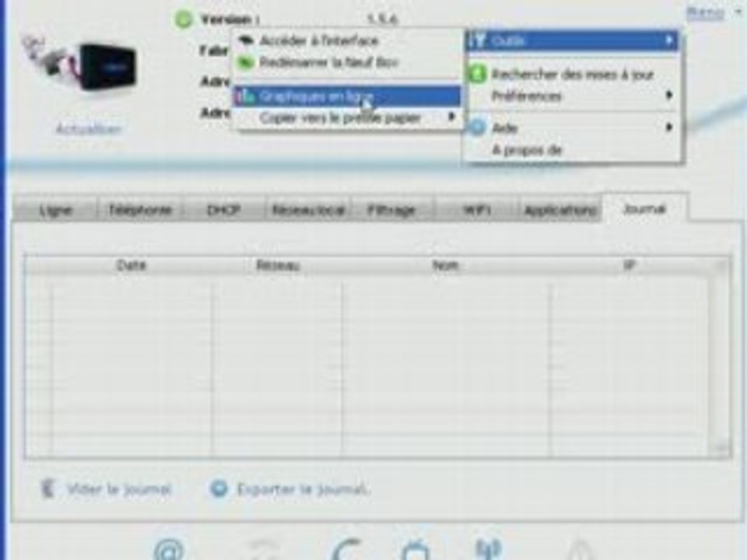This screenshot has width=747, height=560.
Task: Switch to the DHCP tab
Action: point(223,209)
